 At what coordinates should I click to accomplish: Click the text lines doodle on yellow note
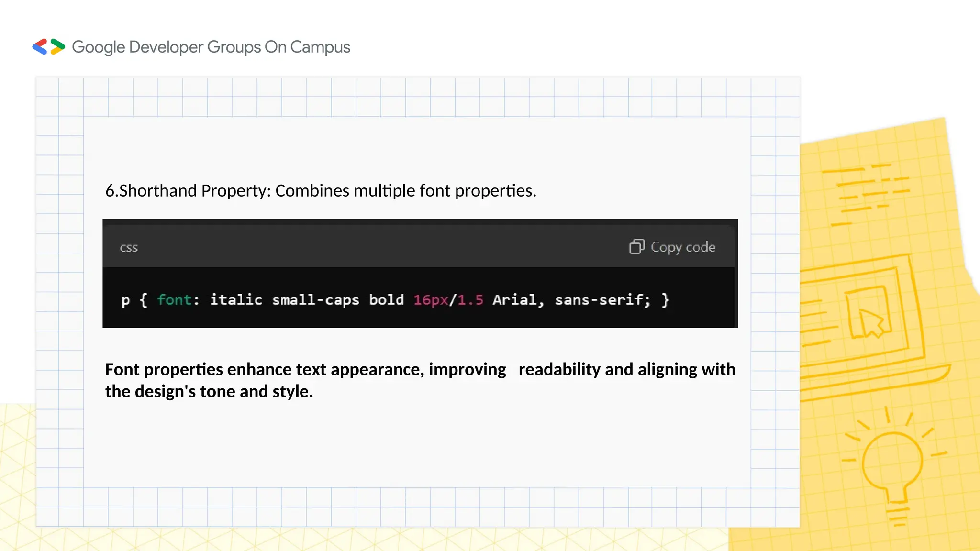coord(866,194)
